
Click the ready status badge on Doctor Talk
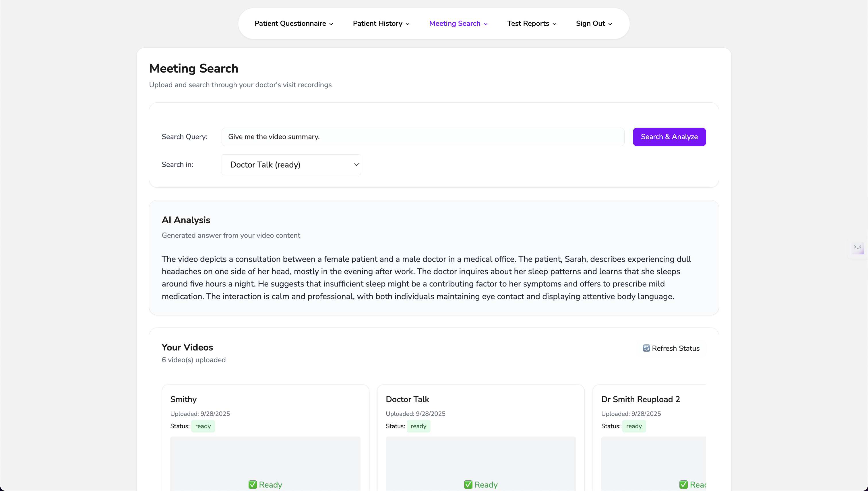[418, 426]
